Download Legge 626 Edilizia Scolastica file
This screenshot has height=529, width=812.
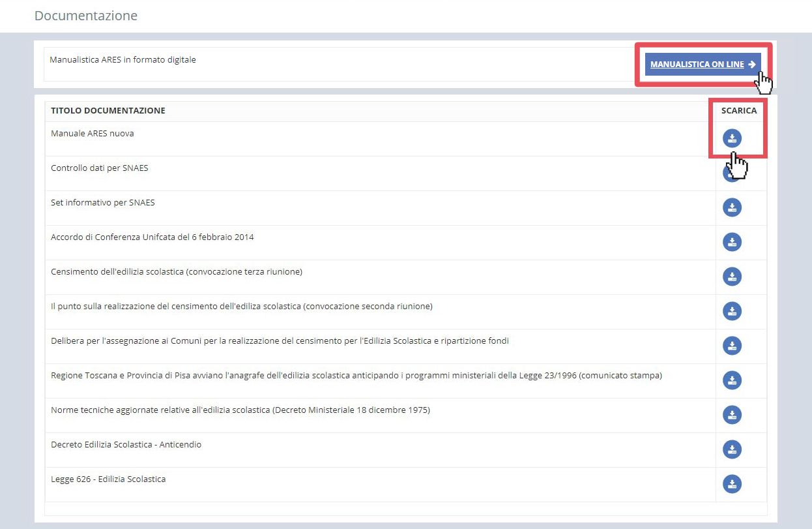click(x=732, y=484)
